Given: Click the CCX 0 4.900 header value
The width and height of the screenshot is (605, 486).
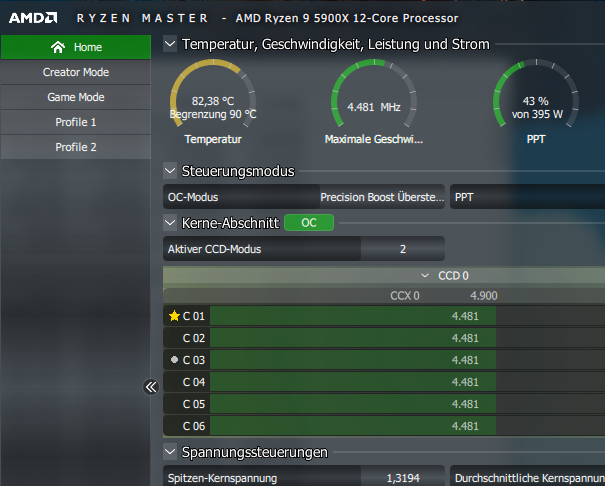Looking at the screenshot, I should click(x=483, y=296).
